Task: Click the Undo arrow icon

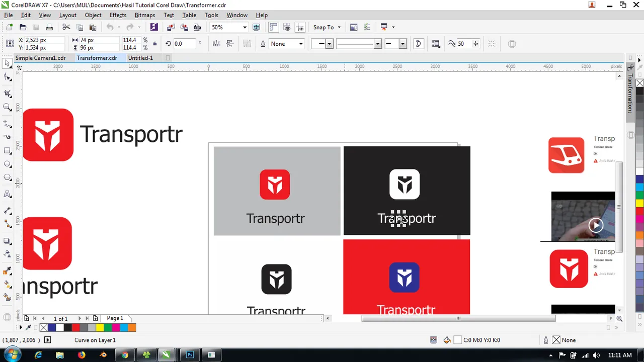Action: (110, 27)
